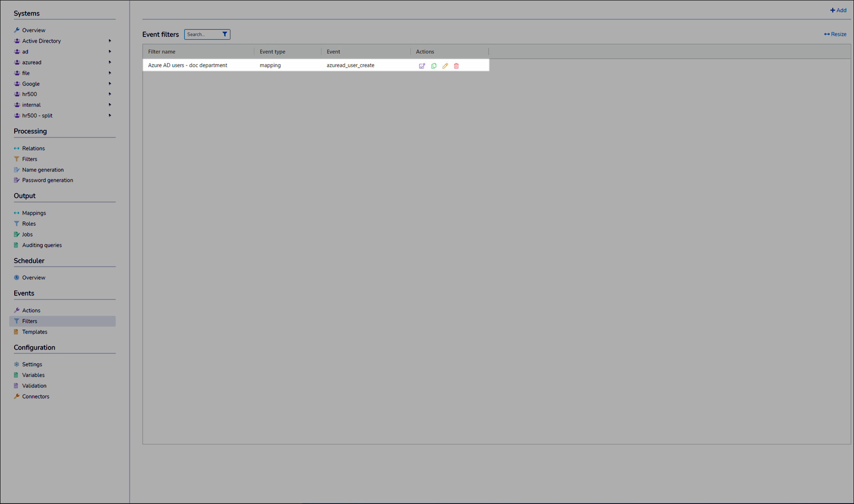Select the Azure AD users - doc department row
Screen dimensions: 854x504
188,65
